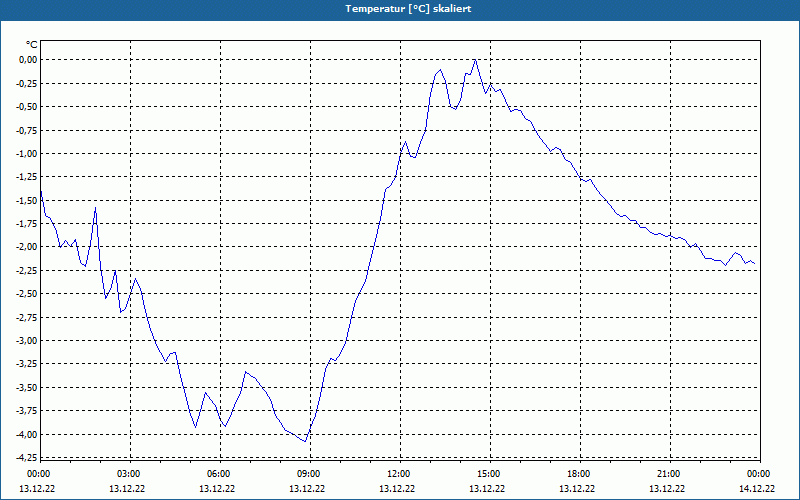This screenshot has height=500, width=800.
Task: Click the '-1,25' y-axis value
Action: (x=27, y=177)
